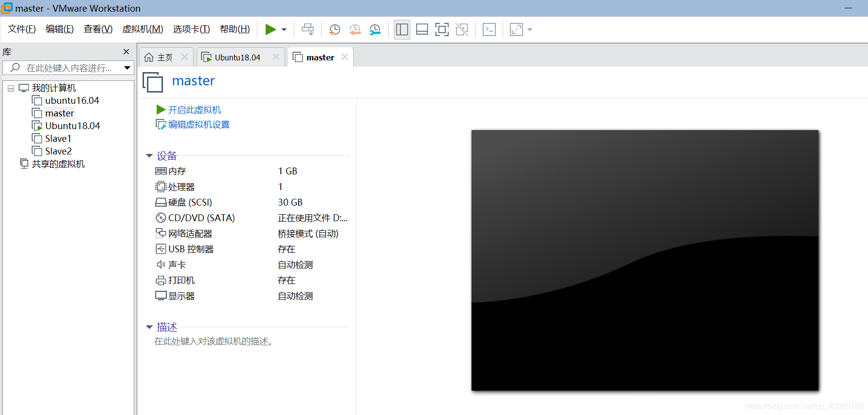Screen dimensions: 868x415
Task: Open the power options dropdown arrow
Action: [x=284, y=30]
